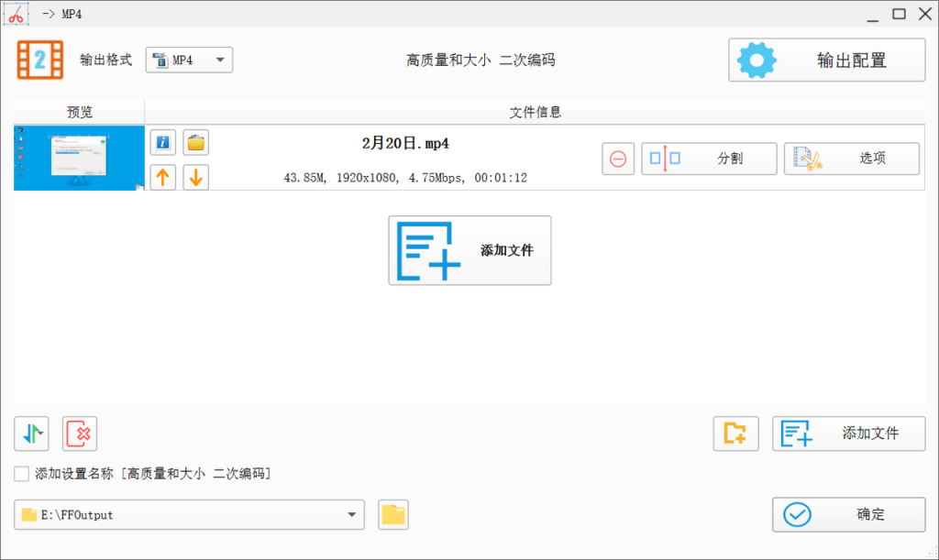Click the 分割 split button

coord(709,159)
